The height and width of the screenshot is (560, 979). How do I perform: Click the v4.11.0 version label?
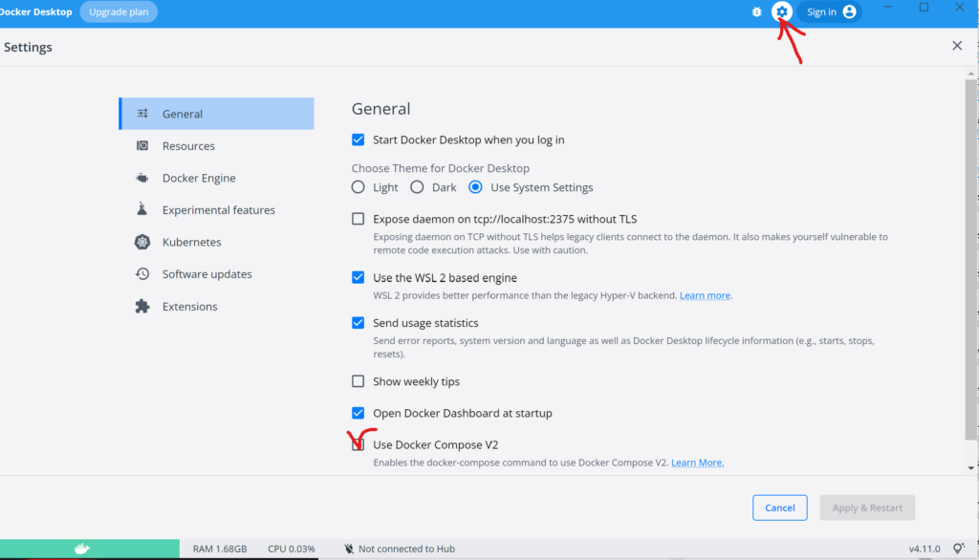click(x=925, y=549)
